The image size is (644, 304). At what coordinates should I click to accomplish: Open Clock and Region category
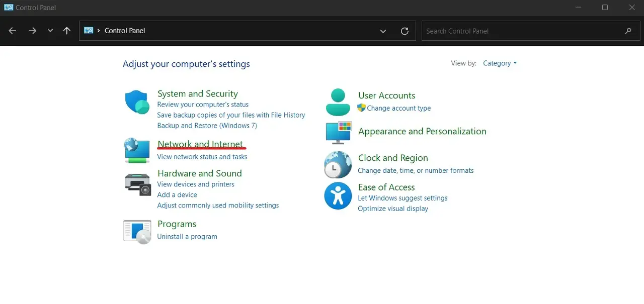[393, 158]
